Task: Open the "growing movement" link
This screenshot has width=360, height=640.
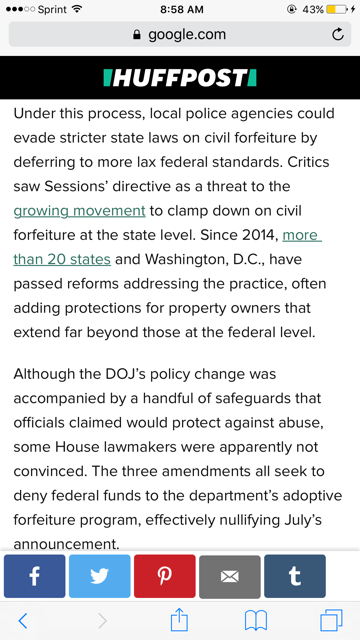Action: (x=79, y=211)
